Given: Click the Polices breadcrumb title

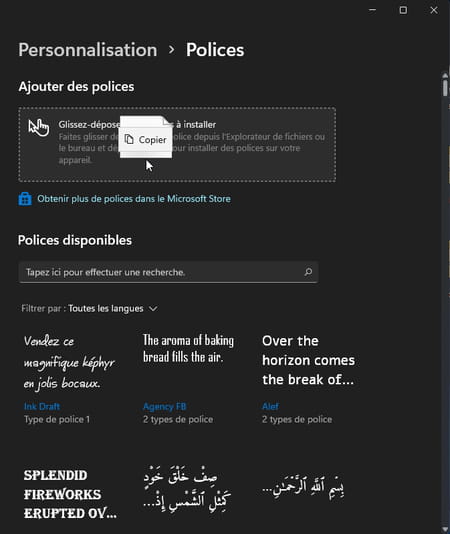Looking at the screenshot, I should pos(215,50).
